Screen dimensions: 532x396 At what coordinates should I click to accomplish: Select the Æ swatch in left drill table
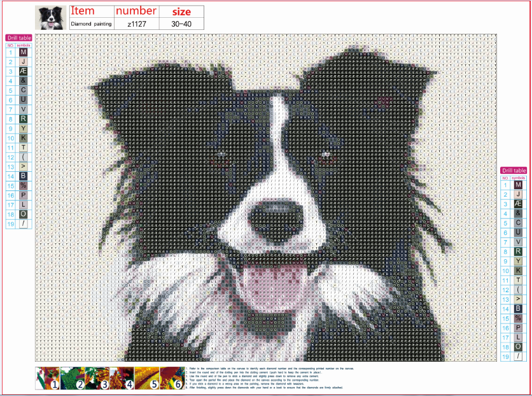(23, 71)
